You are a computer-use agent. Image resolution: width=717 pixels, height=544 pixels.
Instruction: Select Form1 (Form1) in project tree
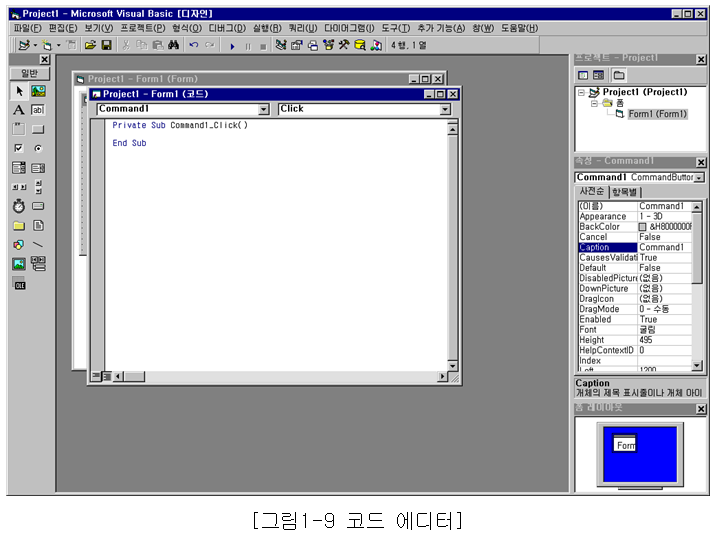pyautogui.click(x=657, y=114)
